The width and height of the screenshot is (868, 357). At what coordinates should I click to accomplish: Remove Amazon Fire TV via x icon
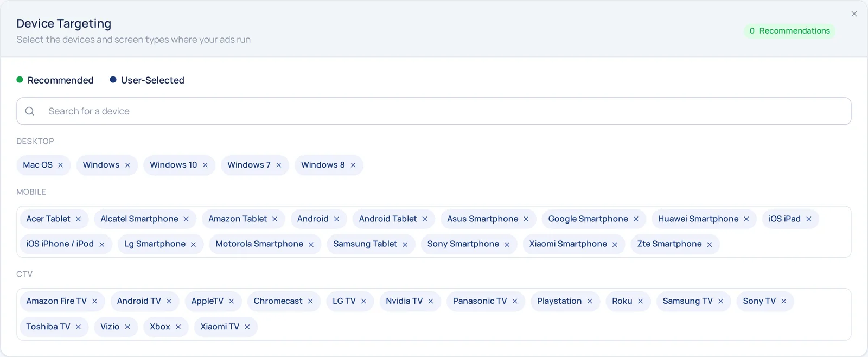point(95,301)
